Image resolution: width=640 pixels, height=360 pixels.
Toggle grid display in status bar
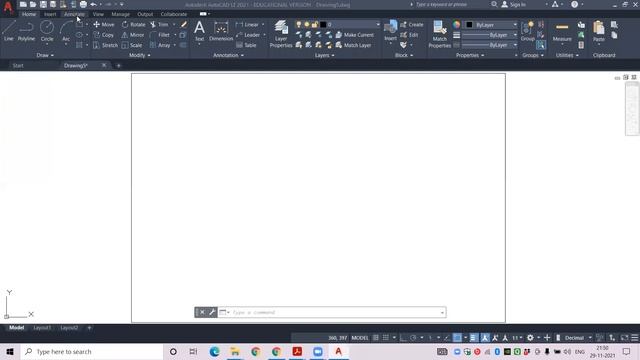click(376, 338)
